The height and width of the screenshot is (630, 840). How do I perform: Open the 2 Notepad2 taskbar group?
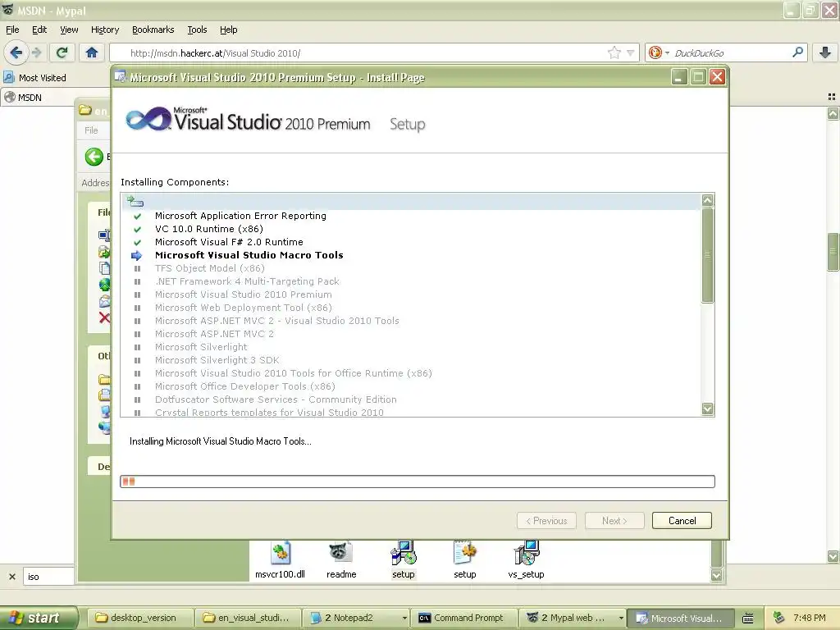[x=356, y=619]
